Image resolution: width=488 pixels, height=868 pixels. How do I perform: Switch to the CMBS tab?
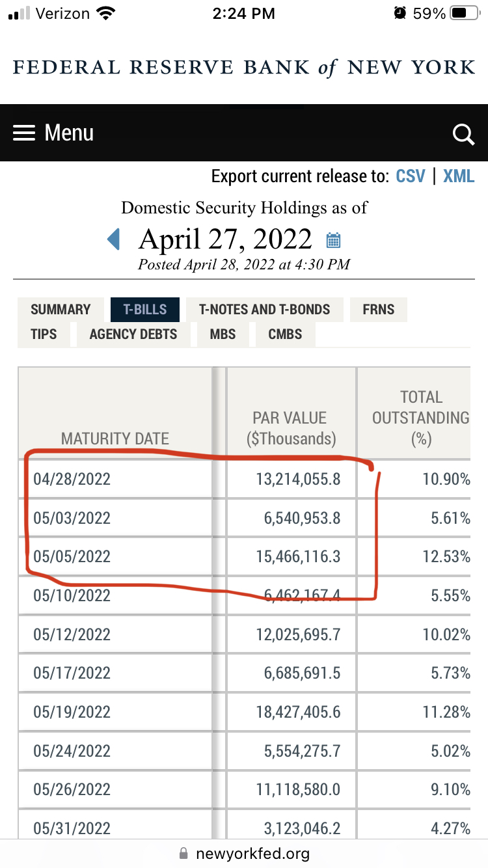tap(285, 334)
